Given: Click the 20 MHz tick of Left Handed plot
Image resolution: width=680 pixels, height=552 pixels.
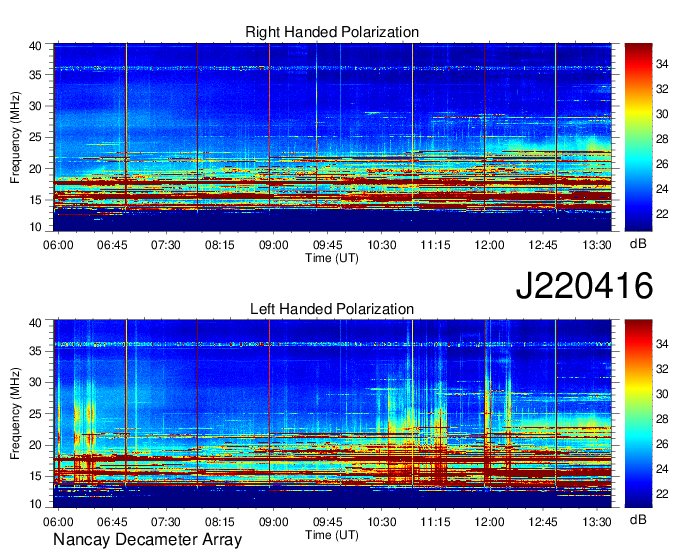Looking at the screenshot, I should [x=35, y=445].
